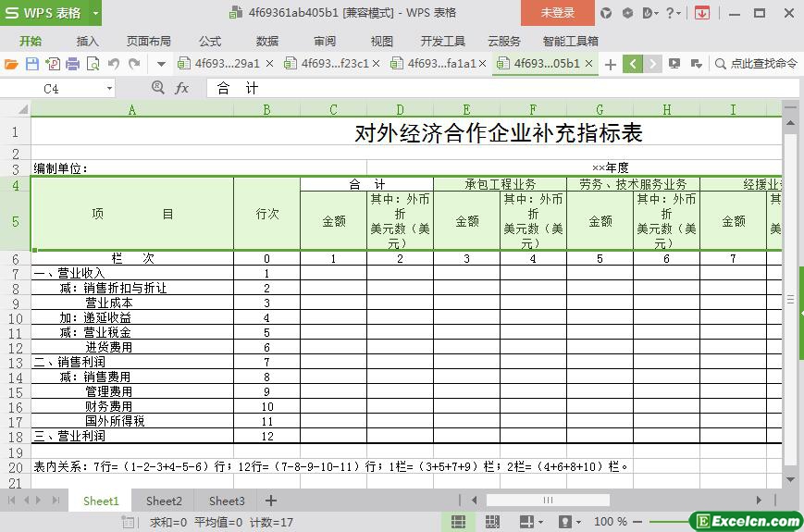The height and width of the screenshot is (532, 804).
Task: Switch to normal view in status bar
Action: (x=458, y=522)
